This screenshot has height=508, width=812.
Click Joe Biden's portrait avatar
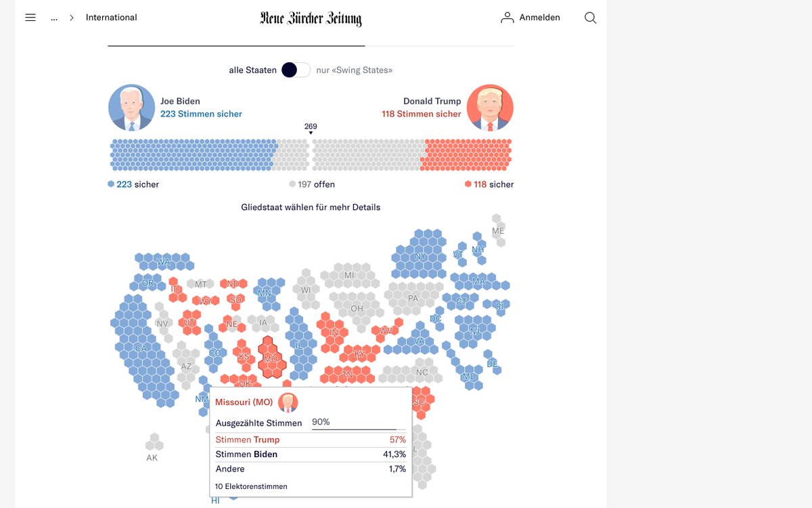(131, 108)
